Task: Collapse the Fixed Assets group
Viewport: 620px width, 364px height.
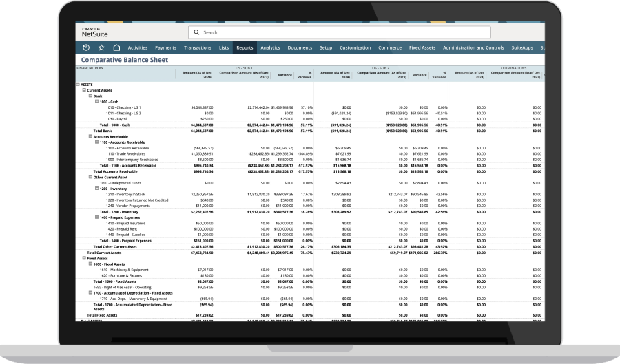Action: (x=84, y=258)
